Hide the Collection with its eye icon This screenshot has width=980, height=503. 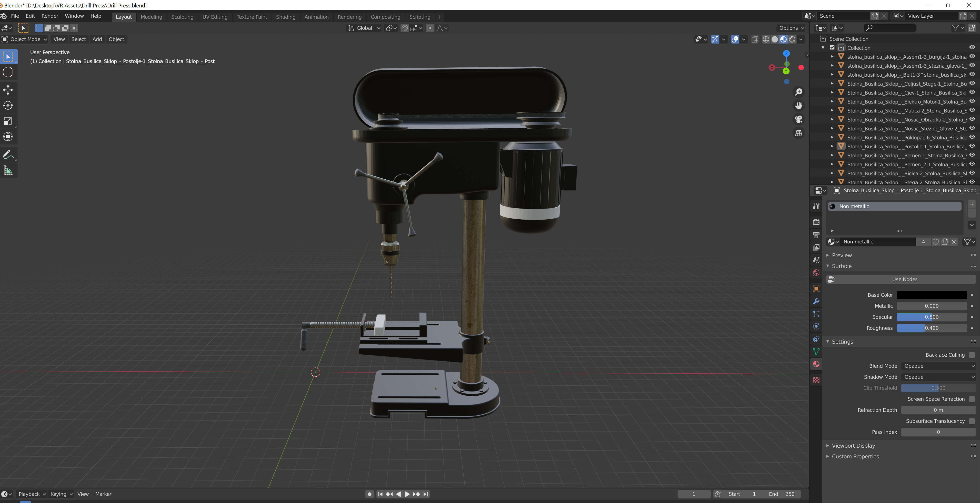coord(972,47)
